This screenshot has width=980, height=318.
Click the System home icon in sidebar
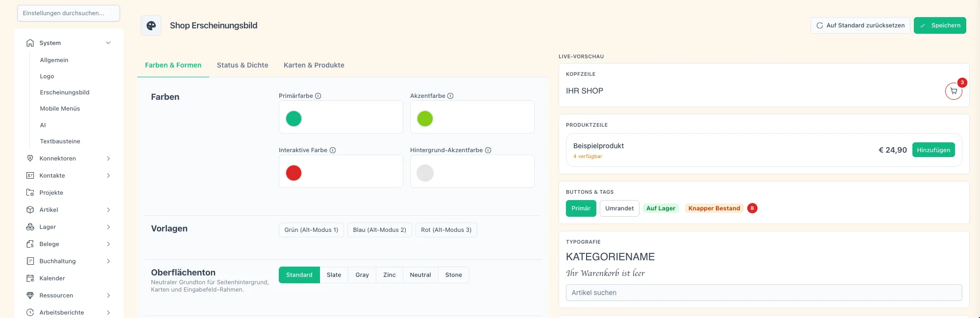[x=30, y=43]
